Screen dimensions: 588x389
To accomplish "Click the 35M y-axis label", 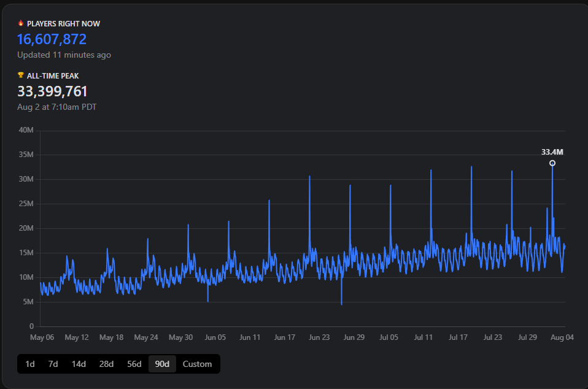I will click(x=26, y=155).
